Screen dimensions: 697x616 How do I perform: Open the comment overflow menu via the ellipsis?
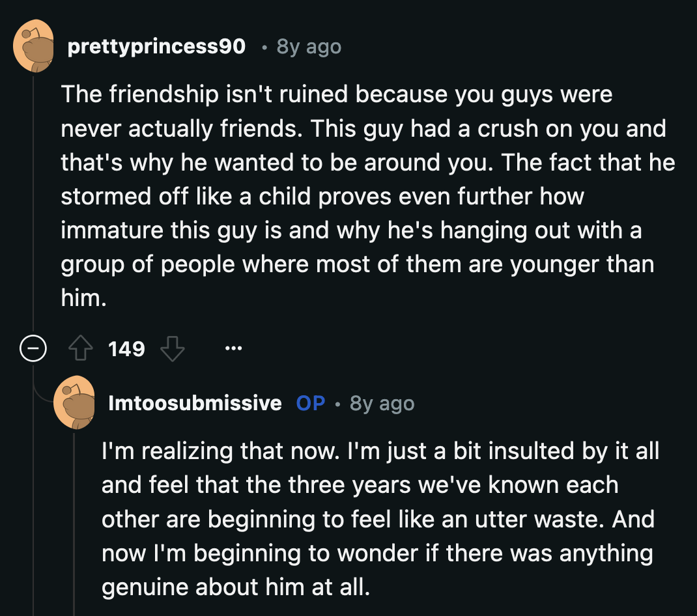pyautogui.click(x=233, y=348)
